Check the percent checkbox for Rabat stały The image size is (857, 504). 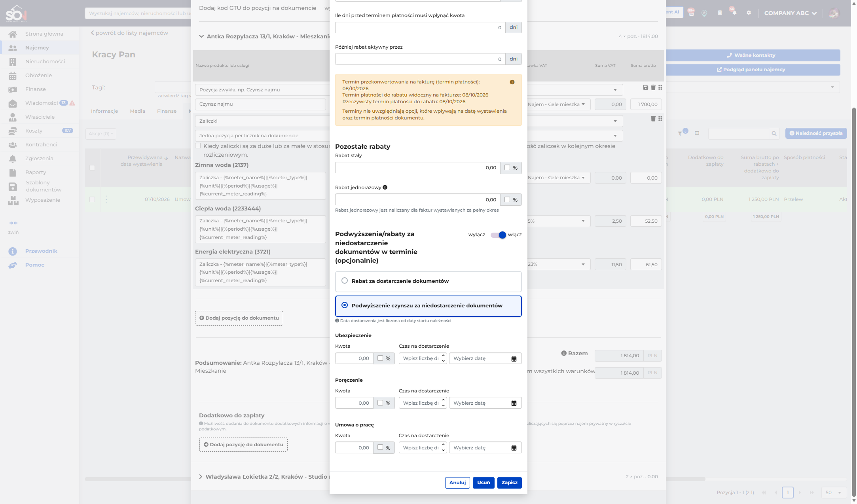click(x=507, y=168)
